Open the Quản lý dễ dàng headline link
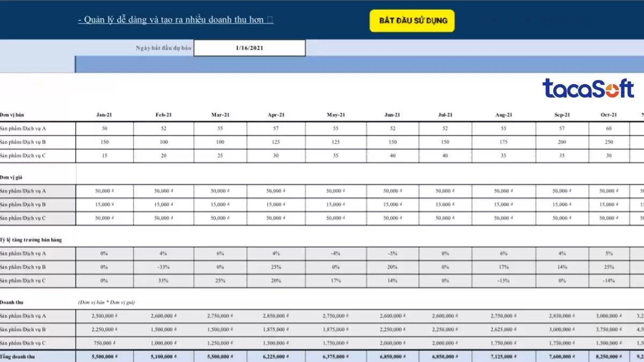The image size is (644, 362). click(x=175, y=20)
